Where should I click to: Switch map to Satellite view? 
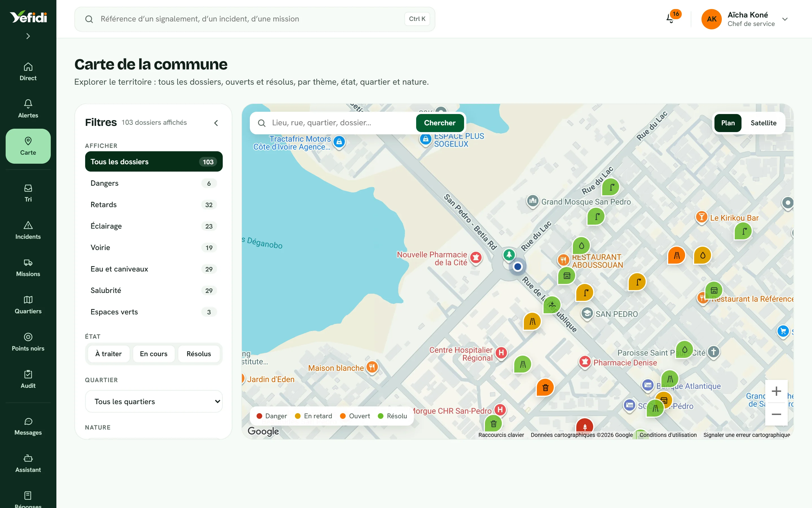coord(763,123)
